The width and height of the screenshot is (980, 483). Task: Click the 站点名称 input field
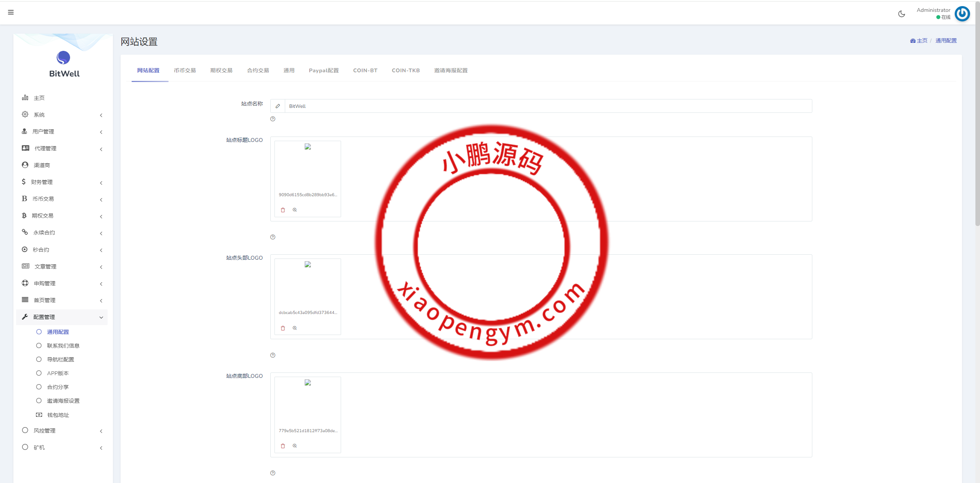click(547, 106)
